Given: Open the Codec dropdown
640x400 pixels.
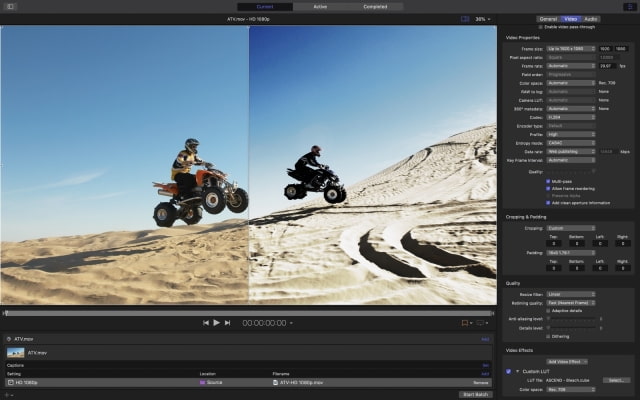Looking at the screenshot, I should pyautogui.click(x=571, y=119).
